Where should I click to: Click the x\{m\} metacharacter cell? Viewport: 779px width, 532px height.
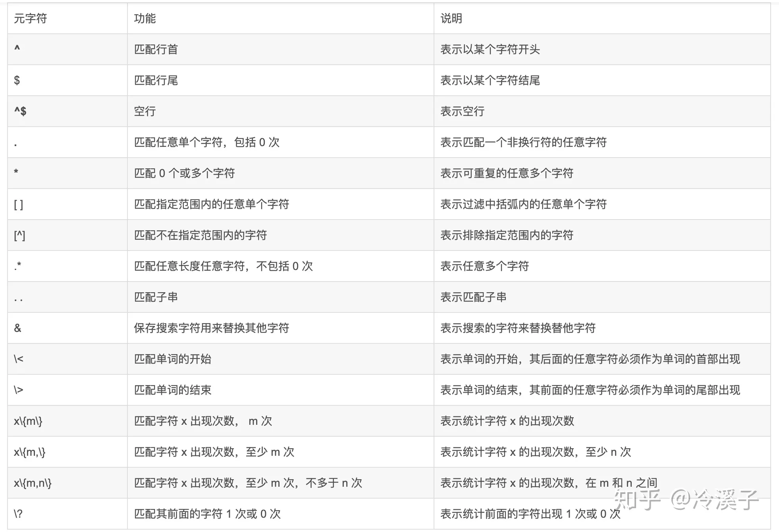pos(67,421)
